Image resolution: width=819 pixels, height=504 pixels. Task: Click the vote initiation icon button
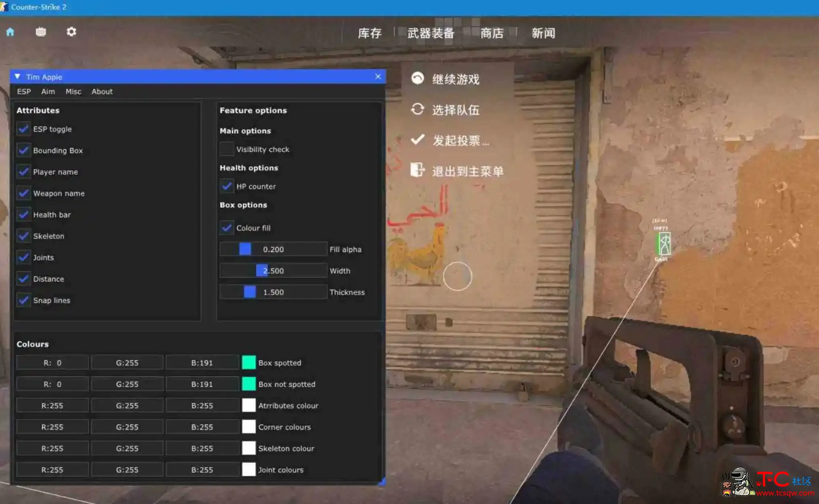pos(417,140)
